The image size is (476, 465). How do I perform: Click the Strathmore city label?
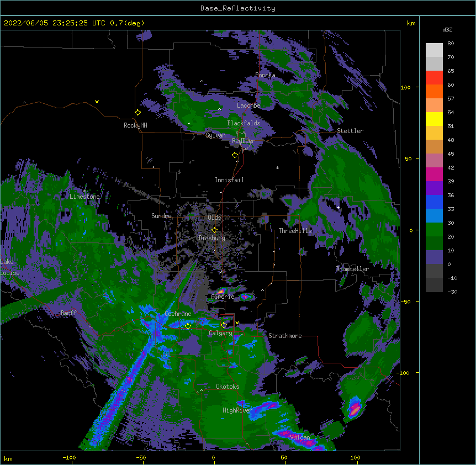(x=285, y=336)
